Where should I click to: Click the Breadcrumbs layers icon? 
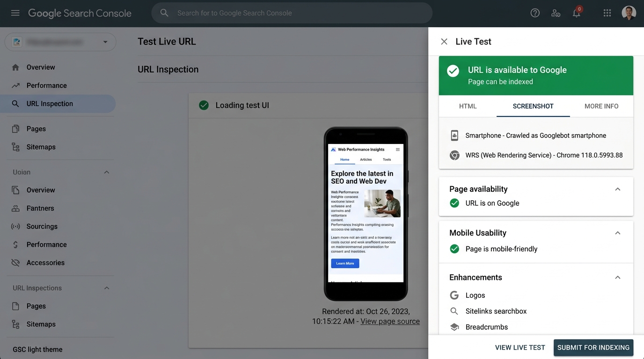coord(454,327)
